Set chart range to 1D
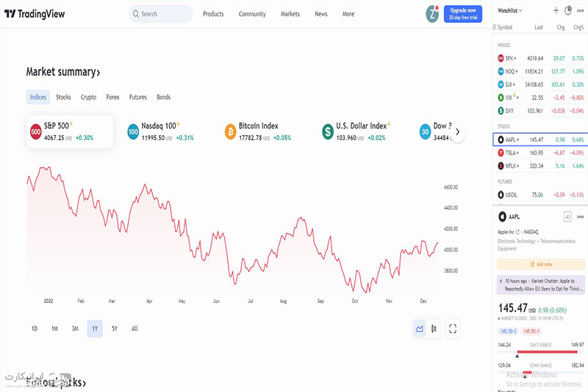 point(35,329)
